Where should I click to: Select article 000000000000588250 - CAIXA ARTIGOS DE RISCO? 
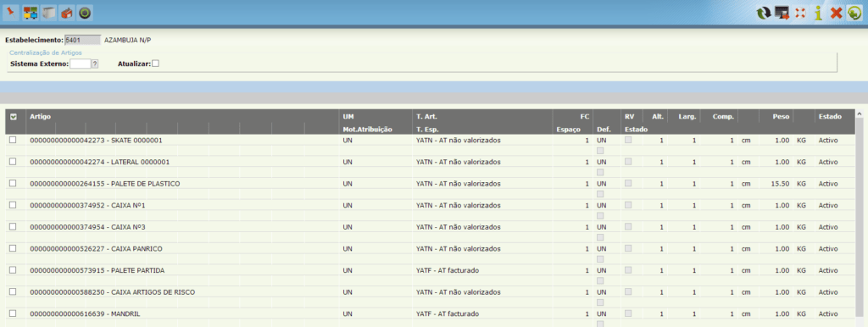pyautogui.click(x=113, y=292)
